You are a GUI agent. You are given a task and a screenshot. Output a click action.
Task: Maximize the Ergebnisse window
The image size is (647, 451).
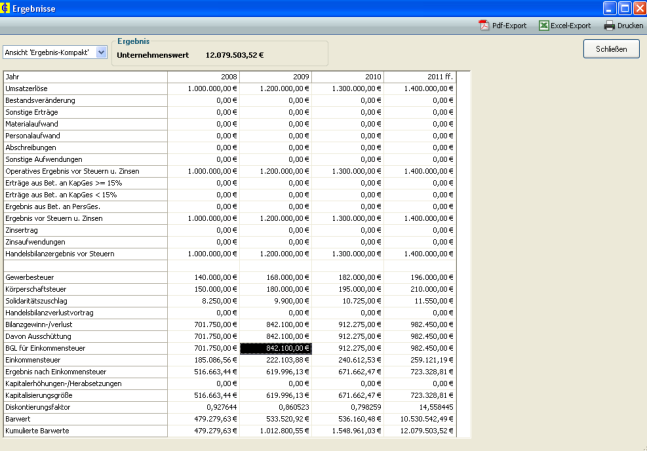pos(622,7)
